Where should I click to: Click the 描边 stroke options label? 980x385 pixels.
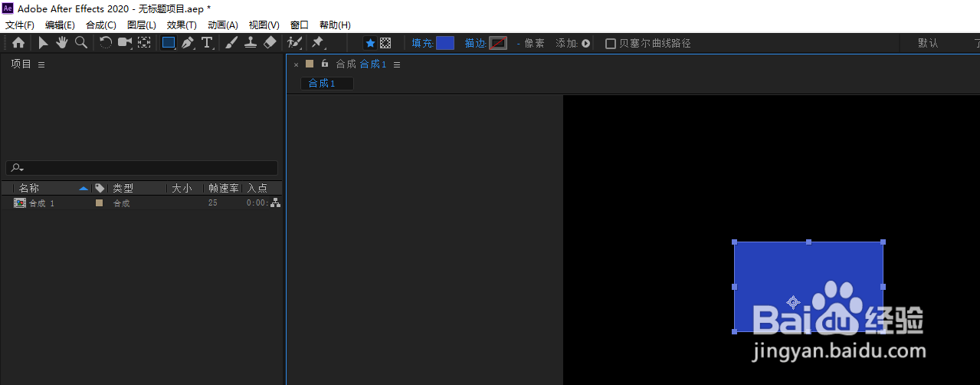[476, 43]
